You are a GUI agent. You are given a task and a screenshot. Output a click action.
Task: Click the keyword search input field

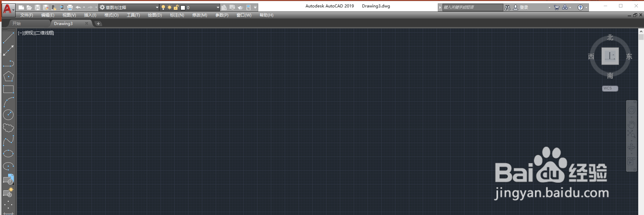473,7
